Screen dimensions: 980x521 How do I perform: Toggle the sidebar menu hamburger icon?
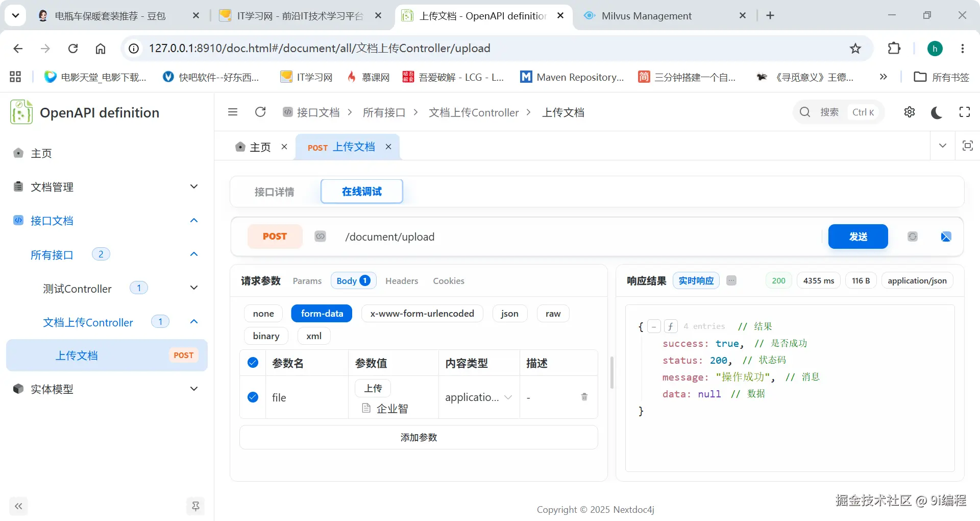click(233, 112)
